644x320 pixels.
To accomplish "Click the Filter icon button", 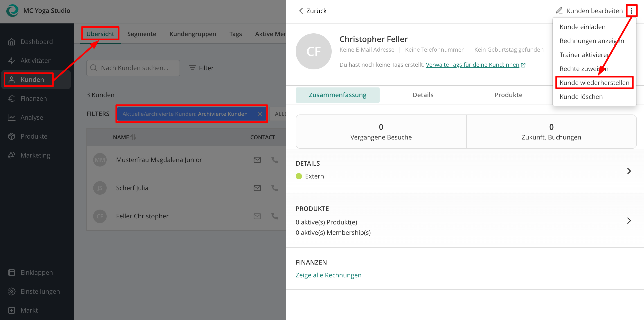I will pos(201,68).
